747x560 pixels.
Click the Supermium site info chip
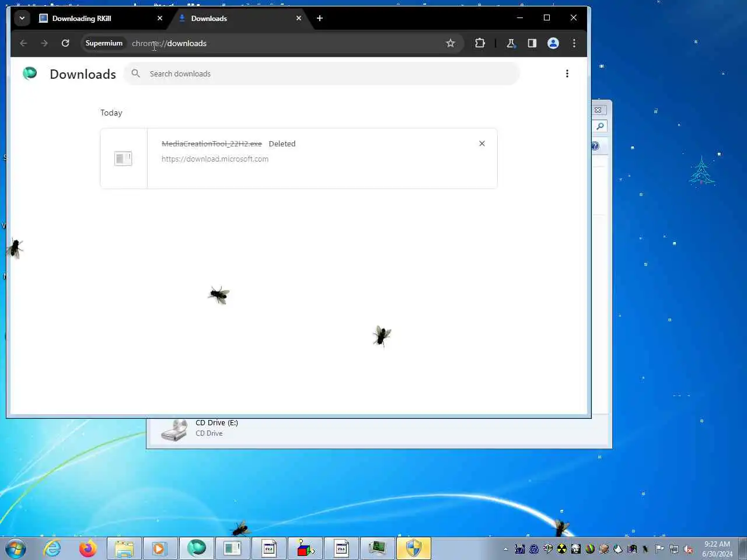[104, 43]
